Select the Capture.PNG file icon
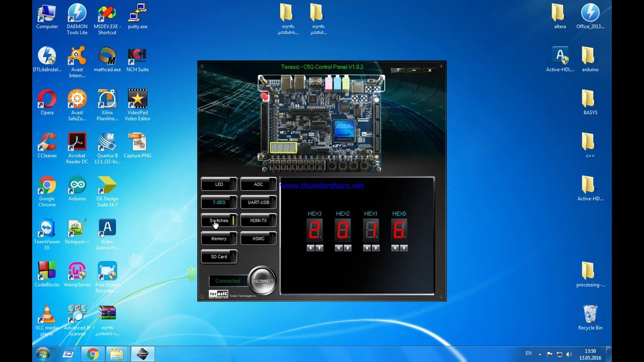Screen dimensions: 644x362 tap(137, 146)
